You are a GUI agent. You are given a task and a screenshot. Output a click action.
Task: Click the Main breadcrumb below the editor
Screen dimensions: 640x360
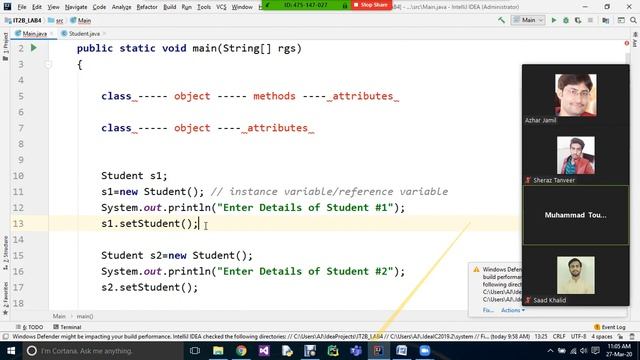click(59, 316)
